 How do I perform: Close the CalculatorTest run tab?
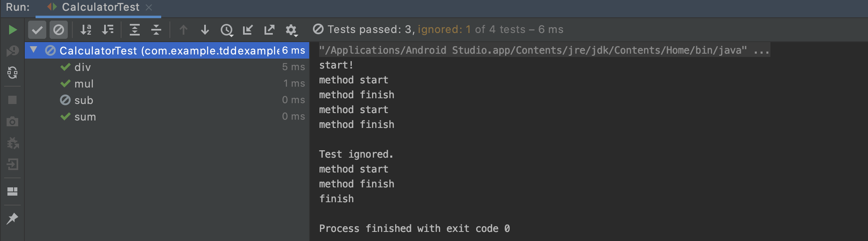point(149,7)
